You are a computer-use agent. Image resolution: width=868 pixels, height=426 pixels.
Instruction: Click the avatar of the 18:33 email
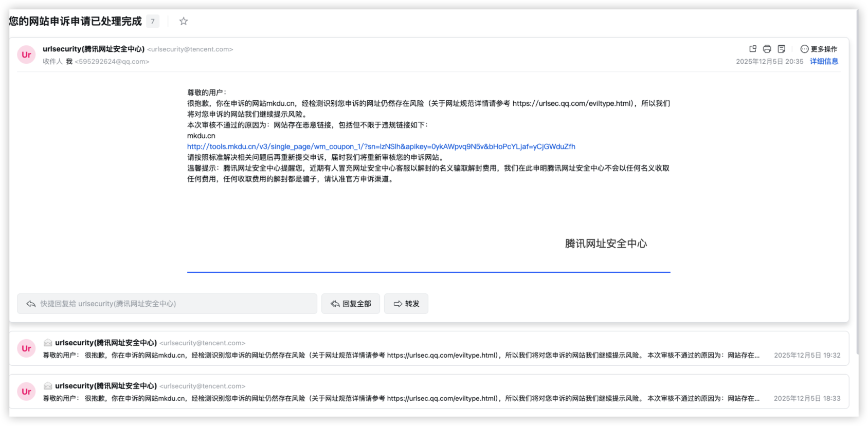pyautogui.click(x=26, y=392)
